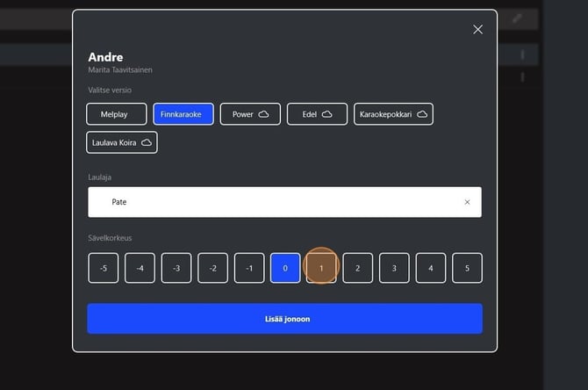
Task: Select the Finnkaraoke version
Action: pyautogui.click(x=183, y=114)
